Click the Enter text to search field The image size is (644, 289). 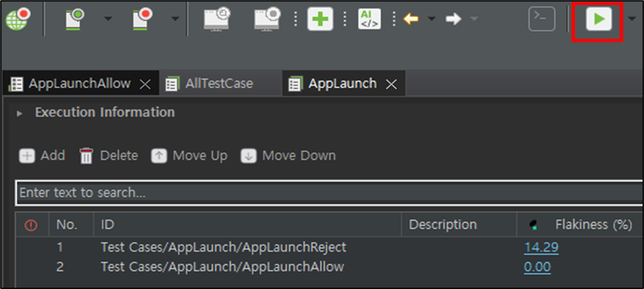pyautogui.click(x=328, y=193)
